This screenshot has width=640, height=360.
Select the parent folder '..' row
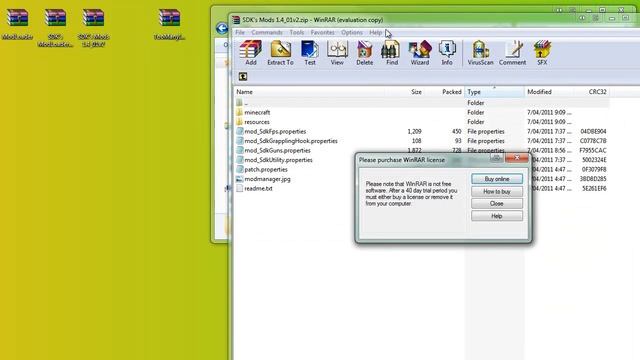tap(422, 103)
